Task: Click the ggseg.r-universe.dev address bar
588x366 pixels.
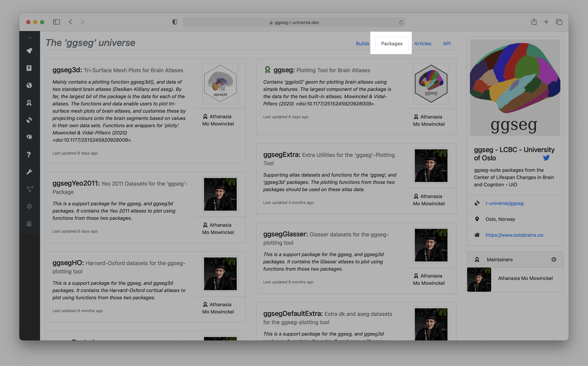Action: [294, 22]
